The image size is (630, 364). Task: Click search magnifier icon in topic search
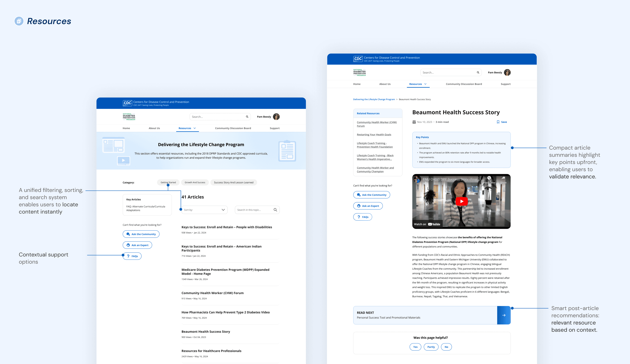pyautogui.click(x=275, y=210)
